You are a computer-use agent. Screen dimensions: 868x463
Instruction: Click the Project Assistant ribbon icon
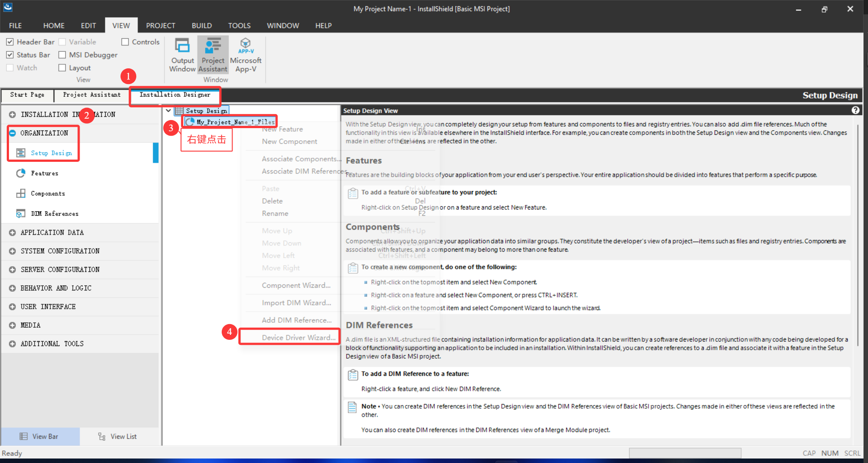tap(213, 45)
